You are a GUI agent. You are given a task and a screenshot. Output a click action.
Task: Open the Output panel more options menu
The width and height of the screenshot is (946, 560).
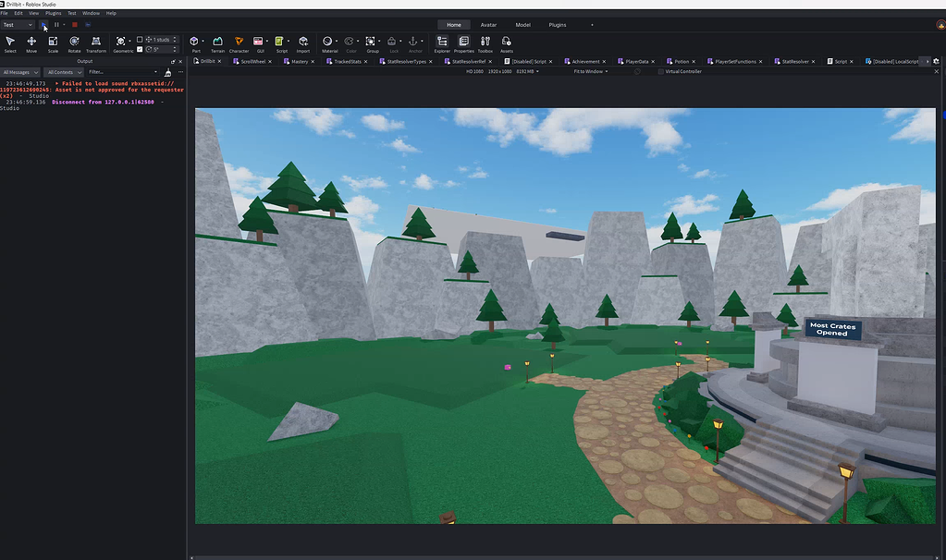pyautogui.click(x=180, y=72)
